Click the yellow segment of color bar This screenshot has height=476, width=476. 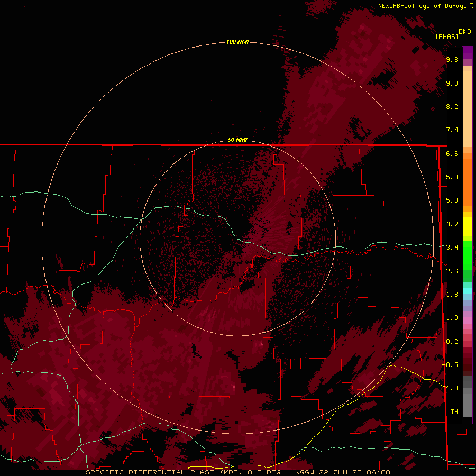click(x=467, y=226)
